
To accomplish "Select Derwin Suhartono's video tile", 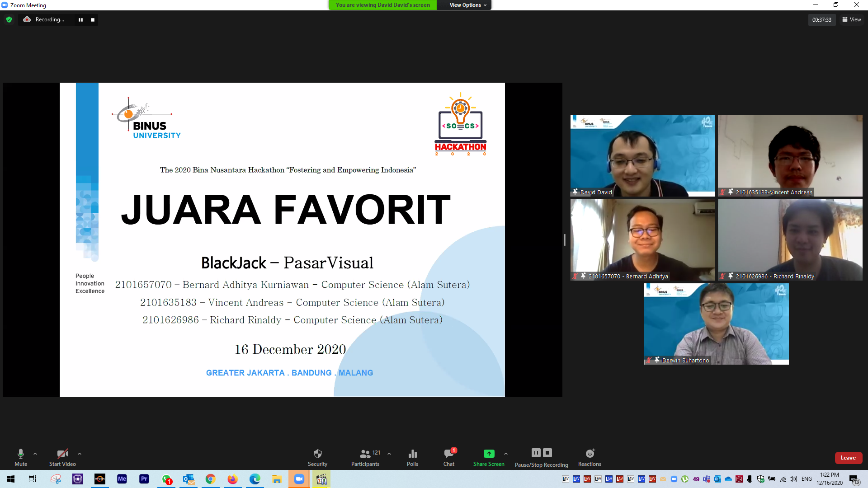I will coord(716,324).
